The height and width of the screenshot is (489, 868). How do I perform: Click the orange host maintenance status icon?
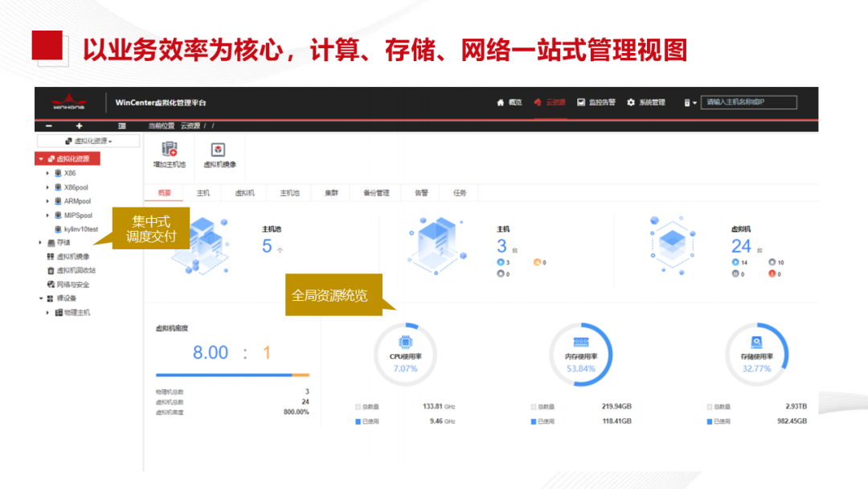tap(536, 262)
